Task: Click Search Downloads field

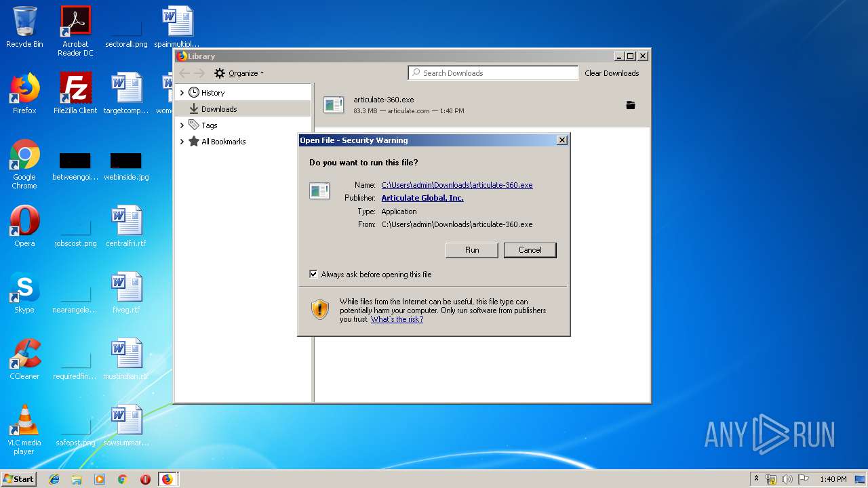Action: [493, 73]
